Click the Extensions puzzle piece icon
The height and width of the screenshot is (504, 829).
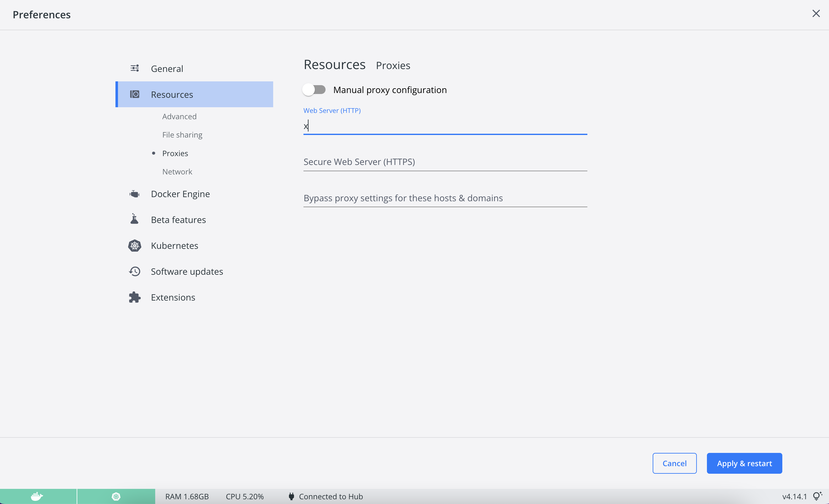[135, 297]
